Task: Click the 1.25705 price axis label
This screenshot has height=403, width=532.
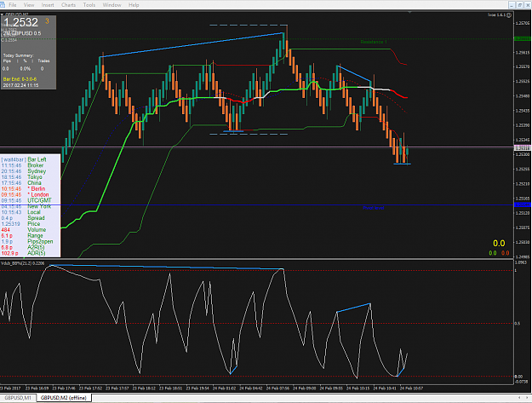Action: click(x=523, y=23)
